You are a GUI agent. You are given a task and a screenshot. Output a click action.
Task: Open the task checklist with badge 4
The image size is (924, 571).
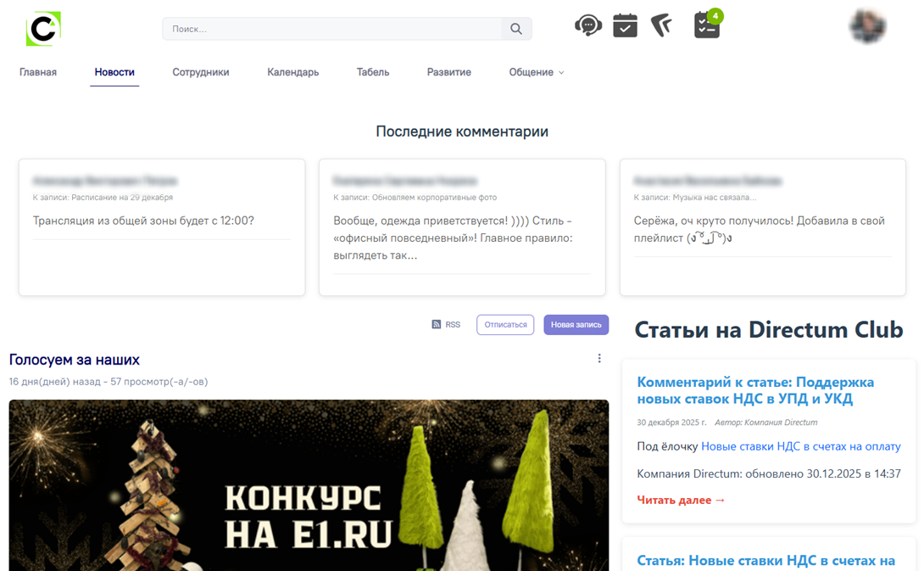coord(706,26)
